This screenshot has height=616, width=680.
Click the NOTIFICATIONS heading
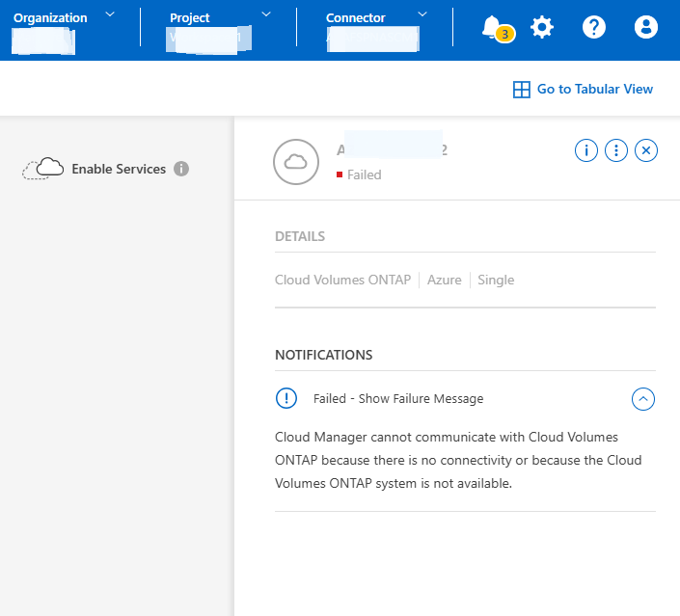tap(323, 355)
